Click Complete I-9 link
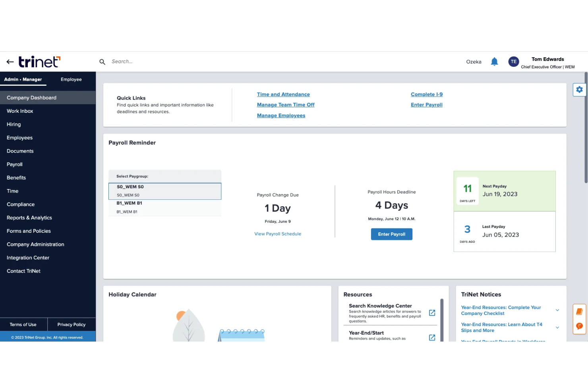The height and width of the screenshot is (392, 588). pyautogui.click(x=427, y=95)
